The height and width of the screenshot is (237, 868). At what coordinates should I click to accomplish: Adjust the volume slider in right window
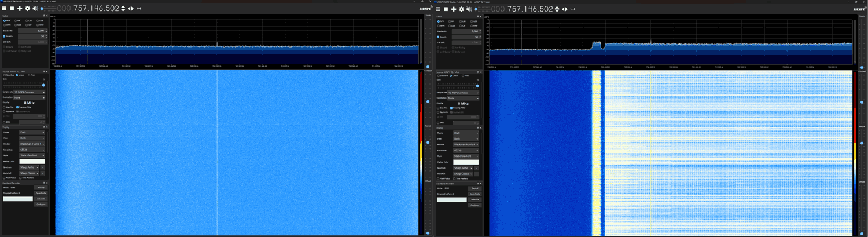pos(483,9)
